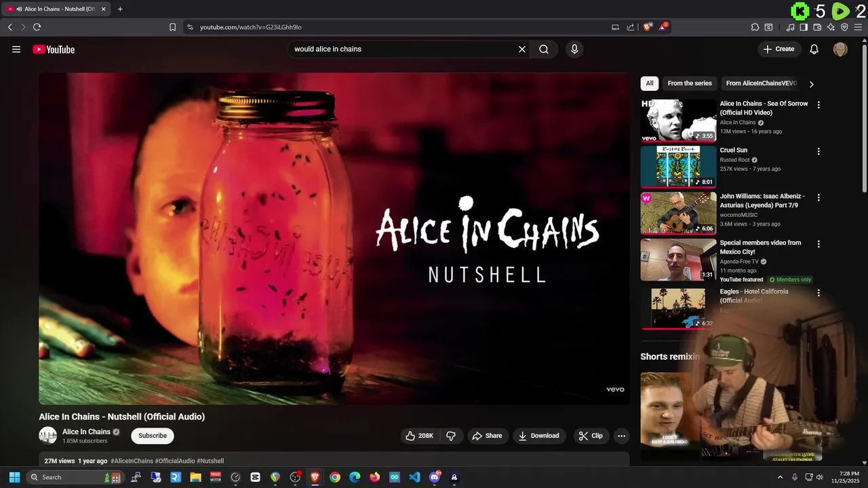Open Brave VPN shield icon
Viewport: 868px width, 488px height.
(x=844, y=27)
